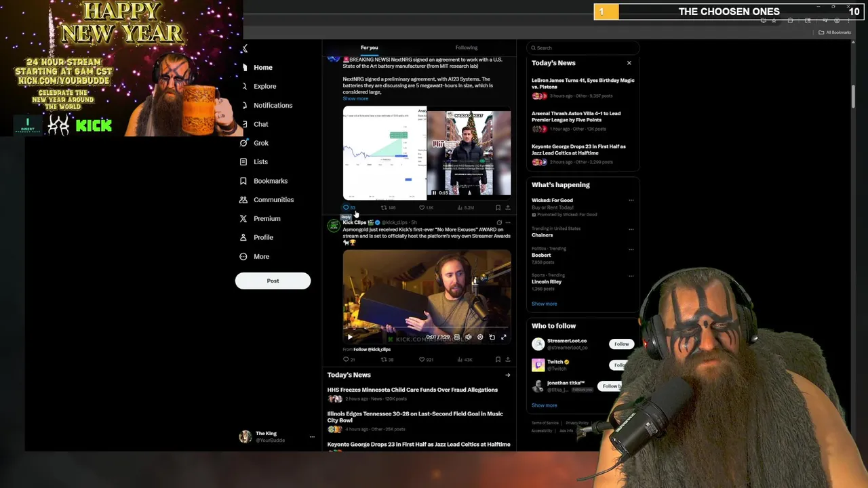The width and height of the screenshot is (868, 488).
Task: Open Kick Clips post options menu
Action: coord(508,222)
